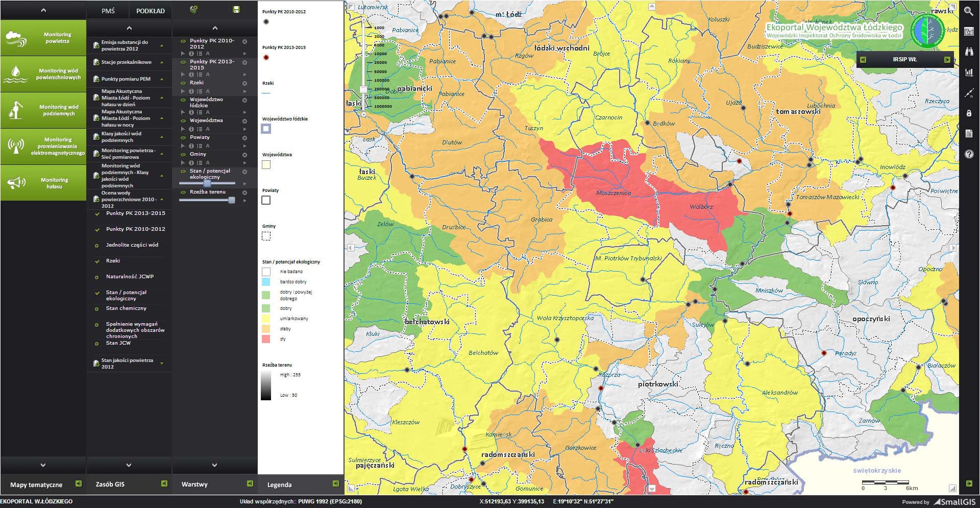Add Jednolite części wód layer
The width and height of the screenshot is (980, 508).
click(96, 246)
